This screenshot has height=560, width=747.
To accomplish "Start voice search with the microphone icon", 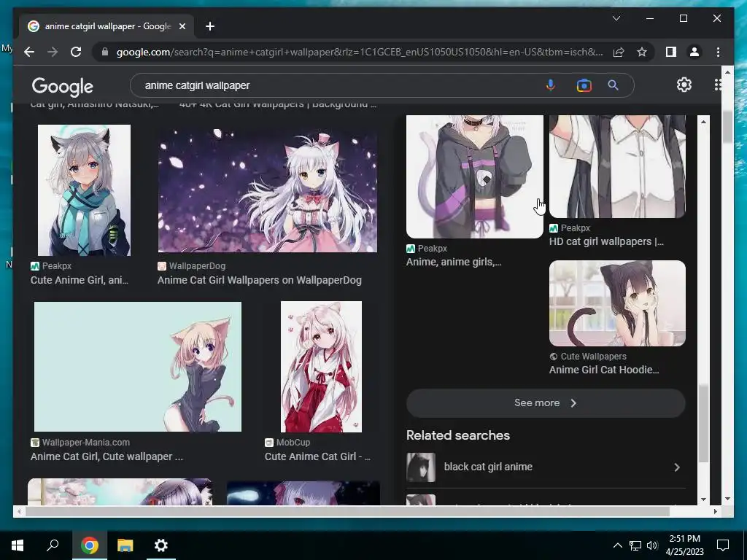I will (x=550, y=85).
